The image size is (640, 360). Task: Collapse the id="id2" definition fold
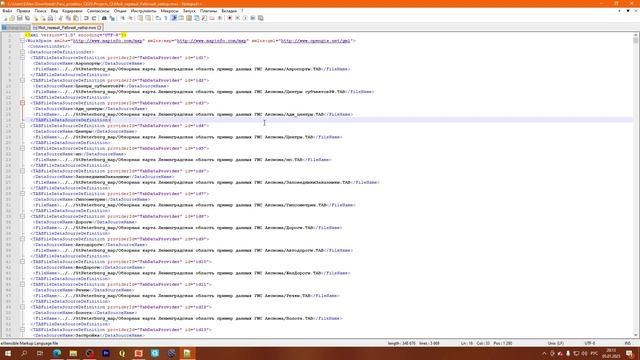point(22,80)
